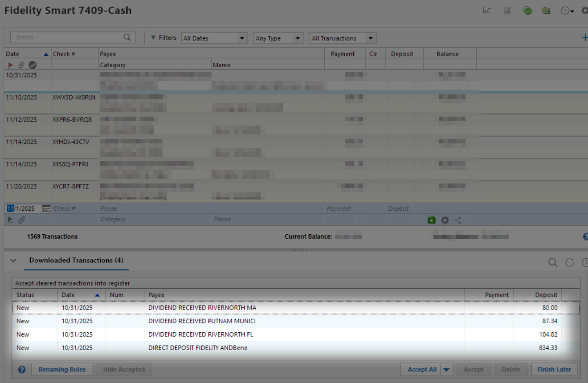Screen dimensions: 588x383
Task: Open the All Transactions dropdown
Action: [x=343, y=38]
